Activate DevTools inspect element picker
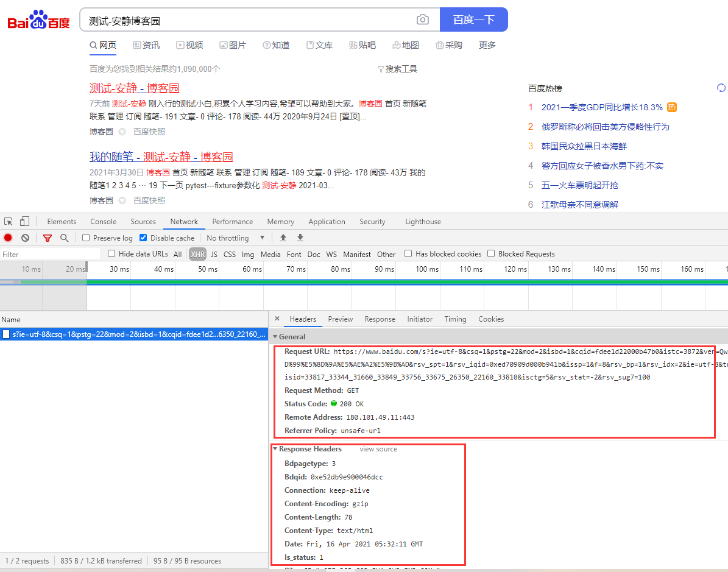The width and height of the screenshot is (728, 572). (x=9, y=222)
